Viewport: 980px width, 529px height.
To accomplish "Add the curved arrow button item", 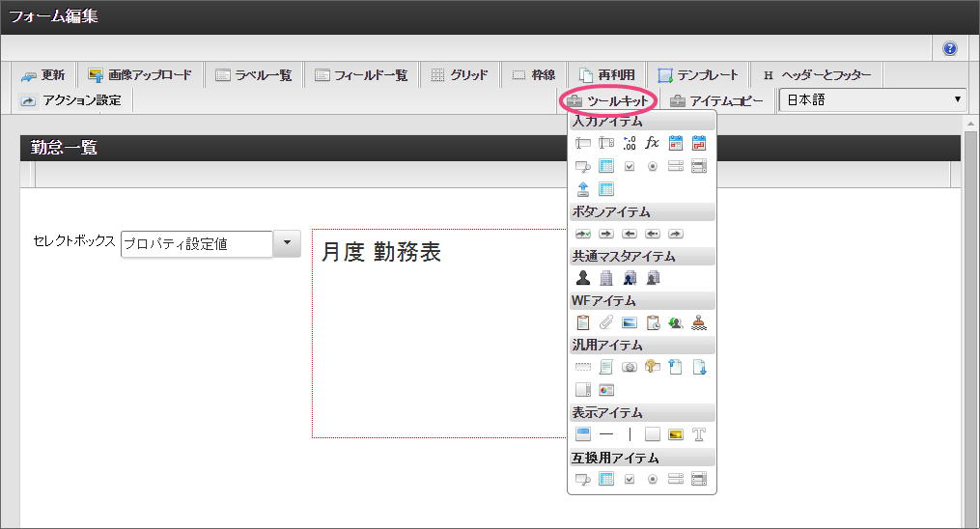I will [676, 234].
